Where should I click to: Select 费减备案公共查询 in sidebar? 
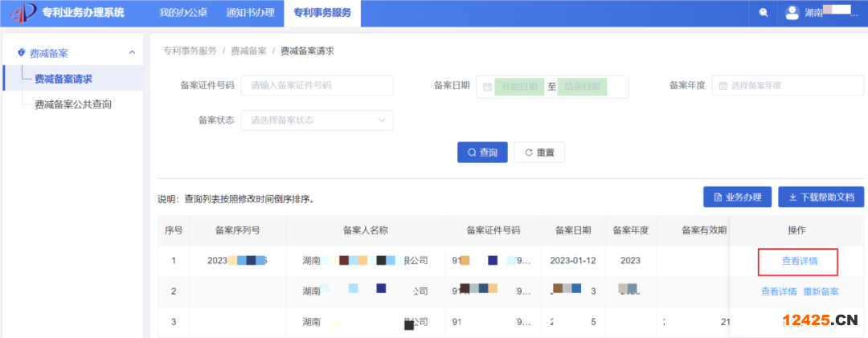tap(72, 104)
